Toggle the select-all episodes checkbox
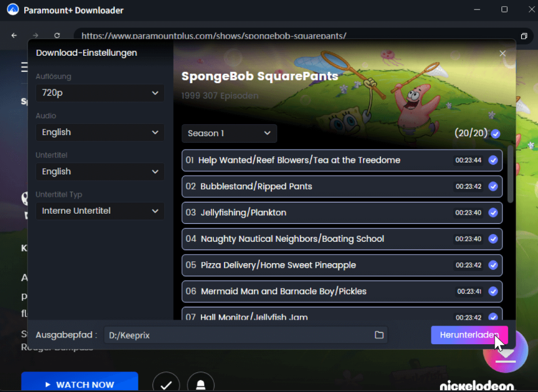 point(495,134)
